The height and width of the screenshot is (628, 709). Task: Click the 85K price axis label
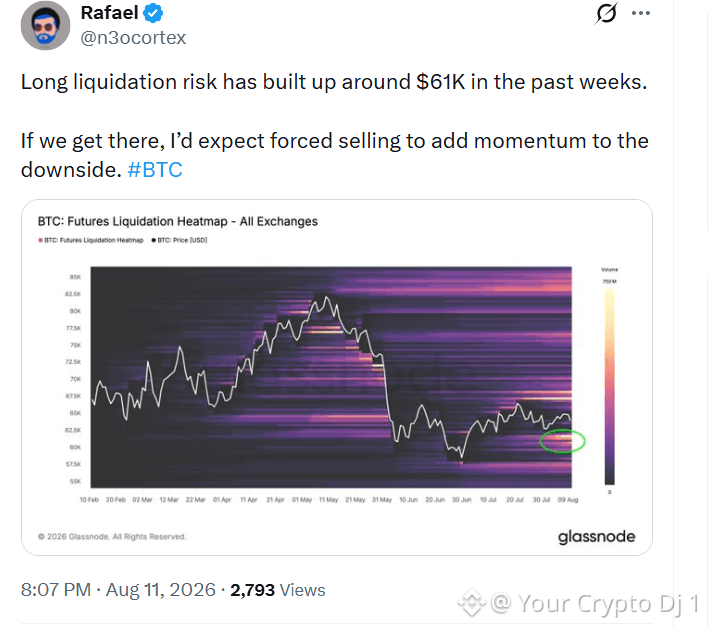(x=75, y=277)
